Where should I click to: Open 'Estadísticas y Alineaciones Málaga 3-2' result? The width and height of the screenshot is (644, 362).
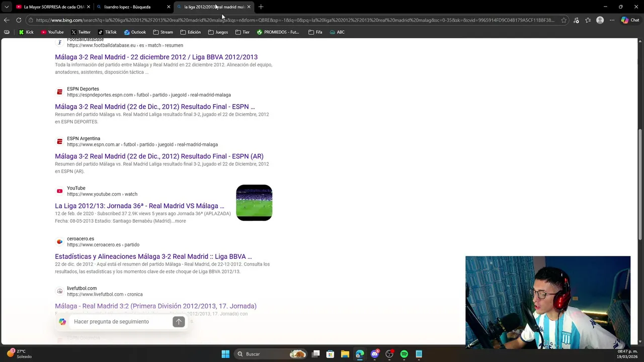coord(153,256)
